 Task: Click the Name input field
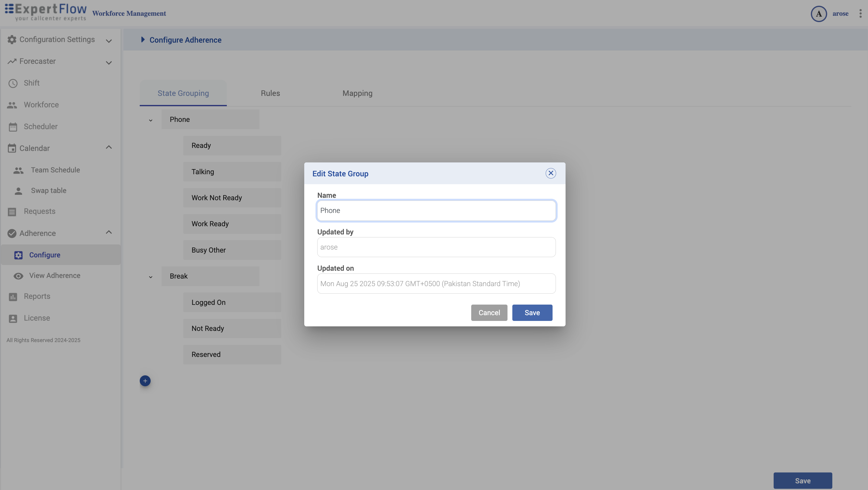point(436,211)
